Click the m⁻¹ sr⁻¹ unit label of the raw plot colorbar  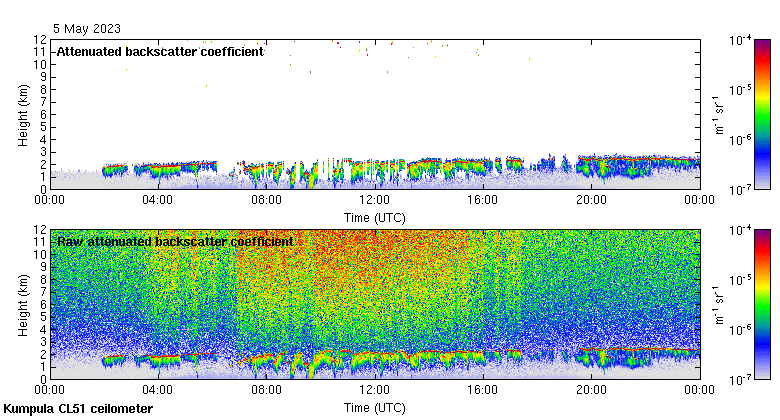[719, 305]
